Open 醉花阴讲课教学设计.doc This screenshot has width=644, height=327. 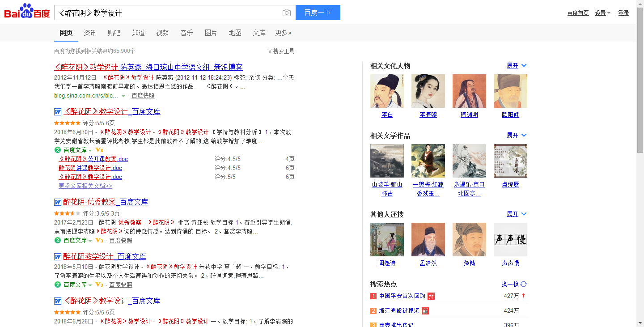(90, 168)
